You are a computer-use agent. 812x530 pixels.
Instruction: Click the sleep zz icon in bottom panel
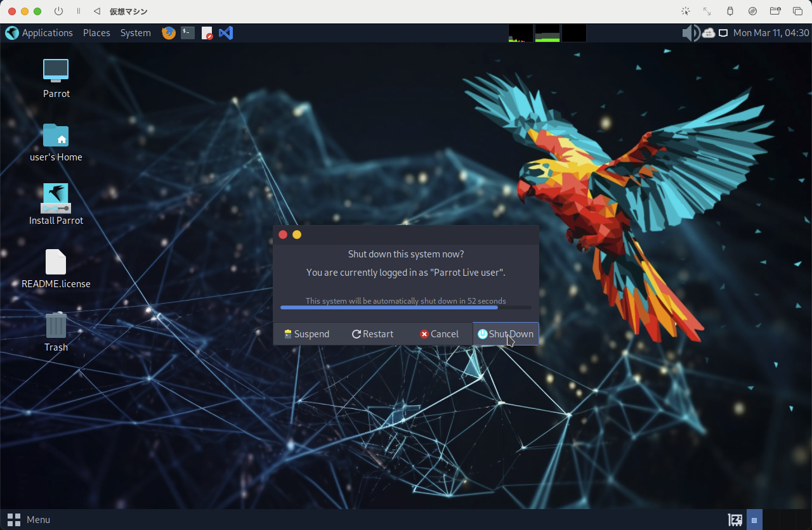736,520
